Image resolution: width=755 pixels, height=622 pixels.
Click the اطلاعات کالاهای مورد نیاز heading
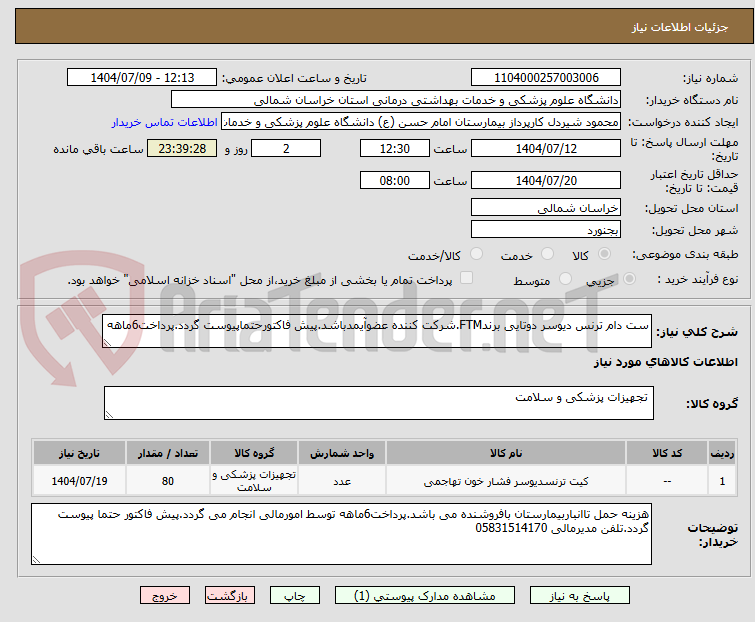pyautogui.click(x=665, y=362)
